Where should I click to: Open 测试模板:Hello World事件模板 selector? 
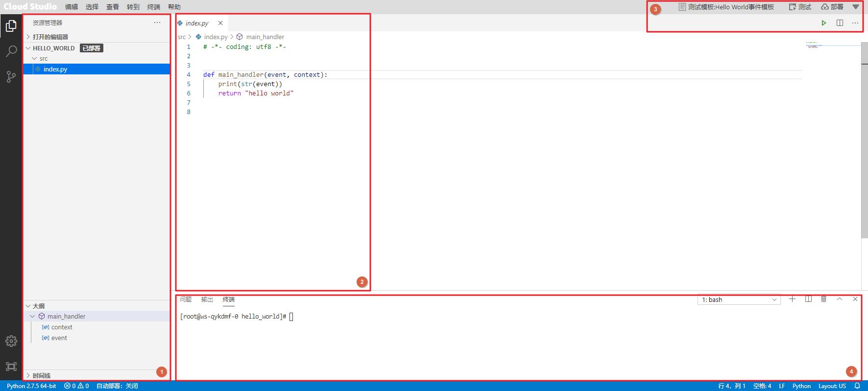point(726,7)
